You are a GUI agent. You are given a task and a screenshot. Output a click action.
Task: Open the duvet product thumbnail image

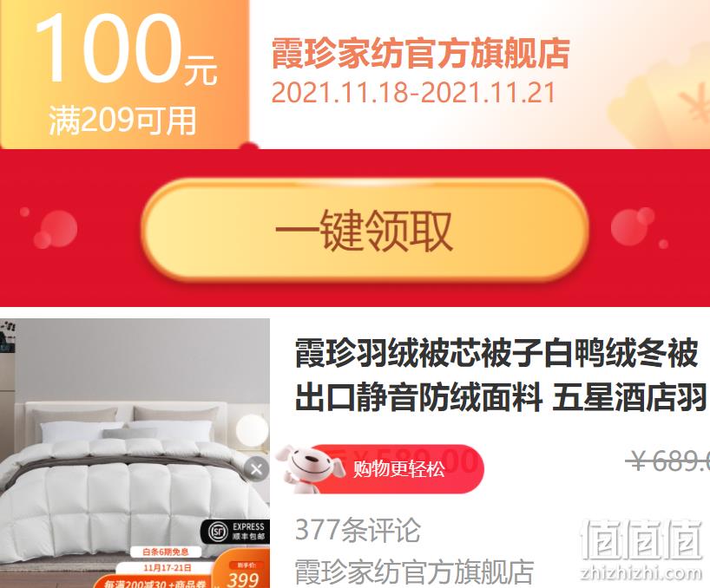click(x=135, y=454)
